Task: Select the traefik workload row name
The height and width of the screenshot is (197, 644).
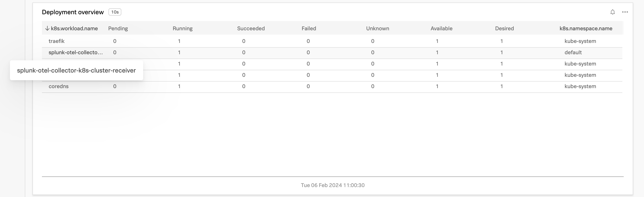Action: [57, 41]
